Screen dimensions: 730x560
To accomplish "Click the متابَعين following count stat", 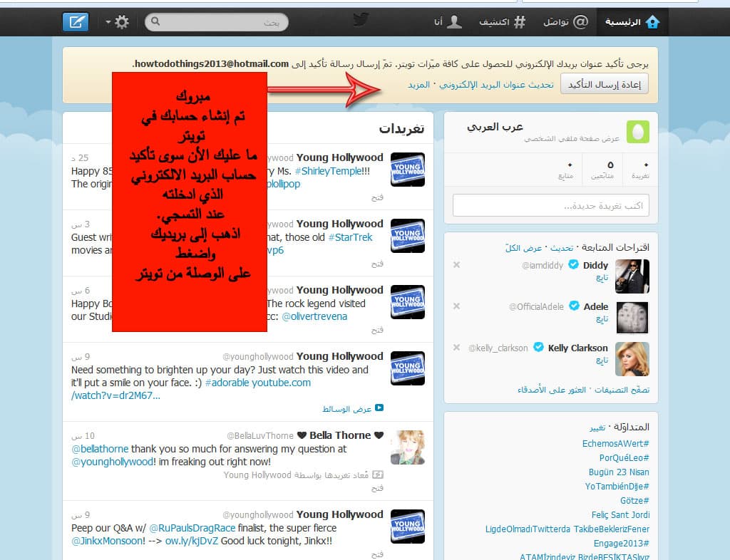I will 602,170.
